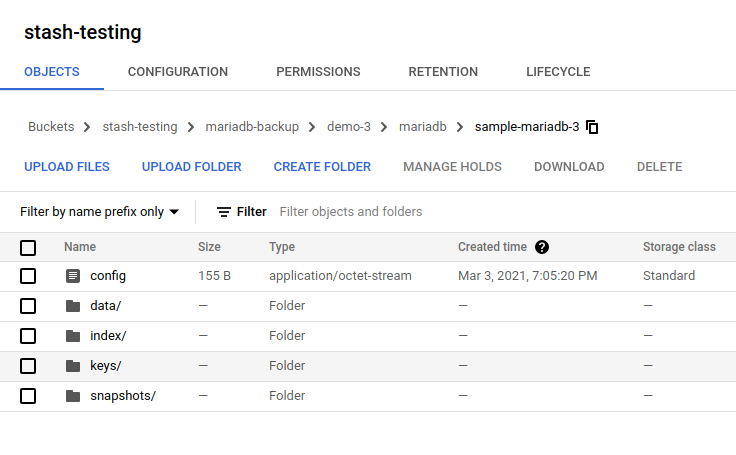This screenshot has height=455, width=736.
Task: Open Filter by name prefix only dropdown
Action: pyautogui.click(x=99, y=212)
